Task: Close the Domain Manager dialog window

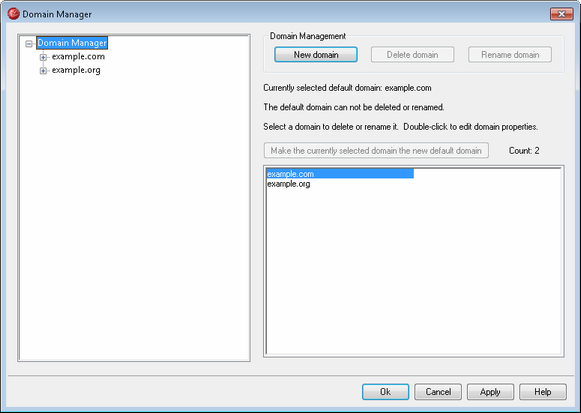Action: click(561, 14)
